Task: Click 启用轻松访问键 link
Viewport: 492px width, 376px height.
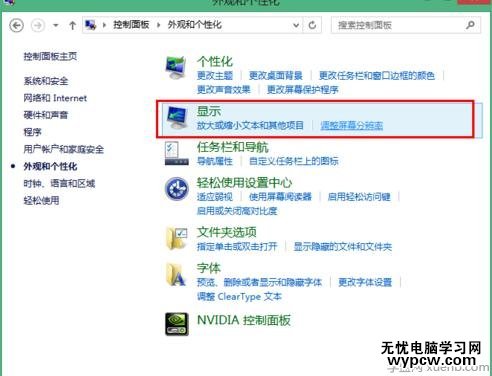Action: coord(359,197)
